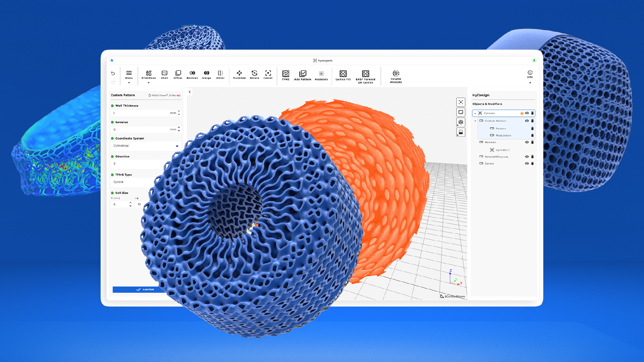Collapse the left Custom Pattern panel

pos(190,92)
